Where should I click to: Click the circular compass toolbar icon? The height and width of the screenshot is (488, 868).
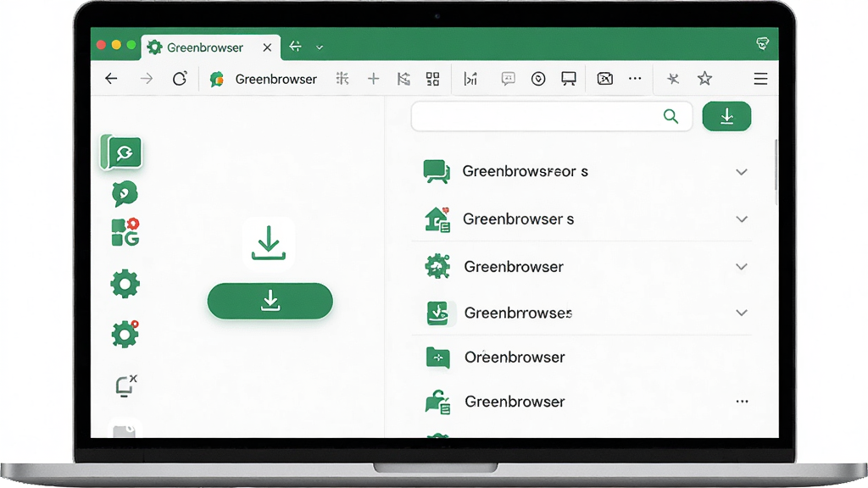[x=538, y=79]
